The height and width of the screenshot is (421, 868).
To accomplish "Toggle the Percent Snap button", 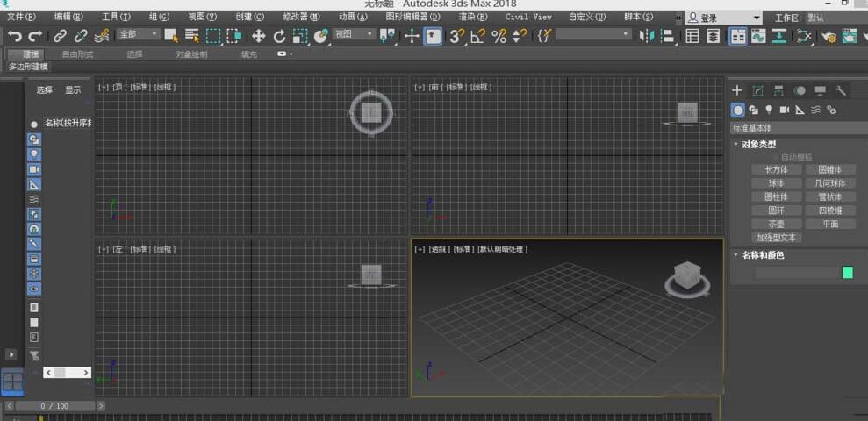I will pyautogui.click(x=499, y=36).
